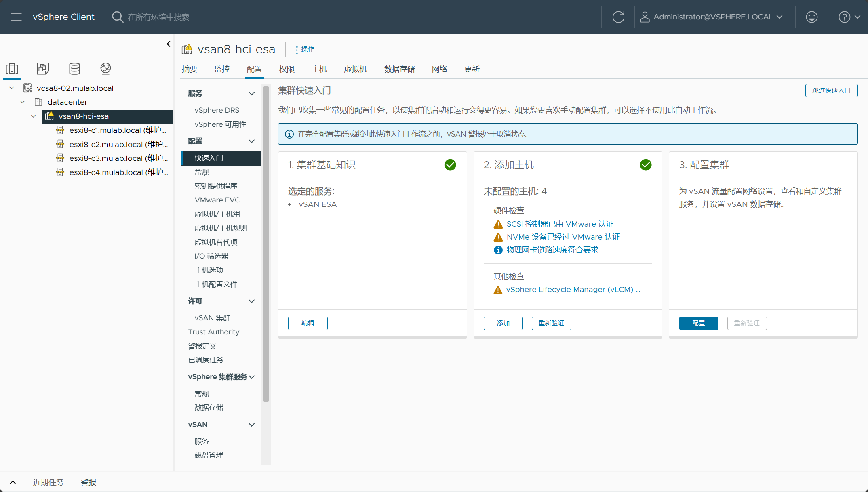Open the SCSI 控制器已由 VMware 认证 link
The image size is (868, 492).
click(x=560, y=224)
